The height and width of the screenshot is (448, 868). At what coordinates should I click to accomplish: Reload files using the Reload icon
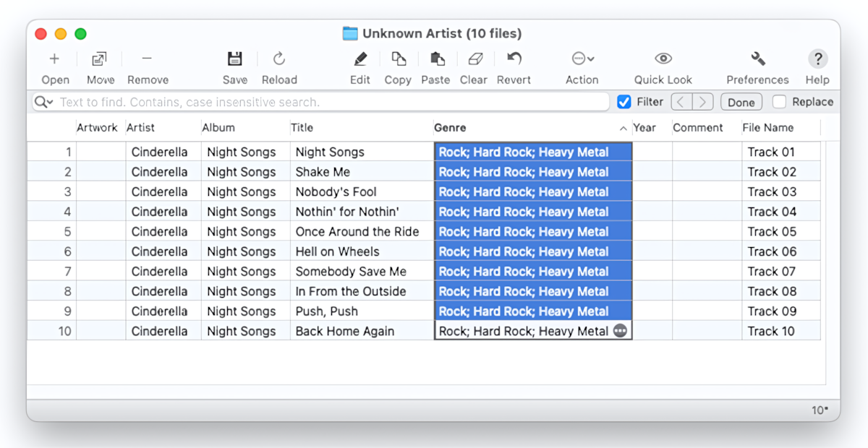[x=279, y=59]
